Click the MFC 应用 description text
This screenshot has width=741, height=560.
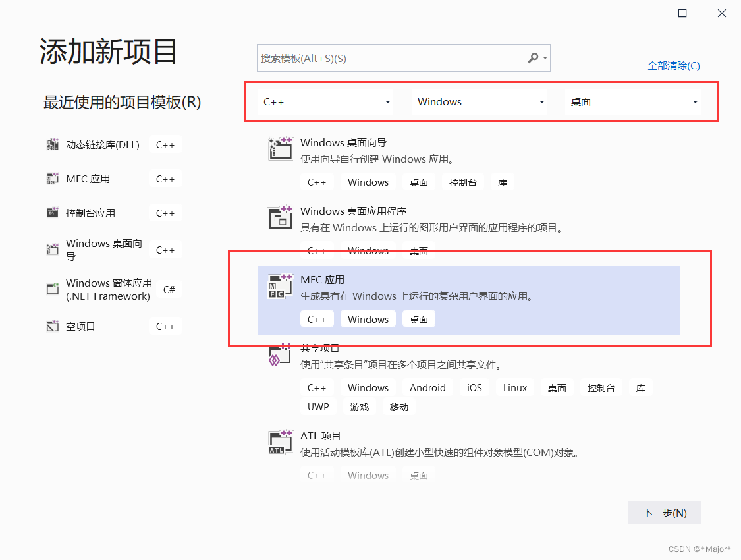pos(417,296)
